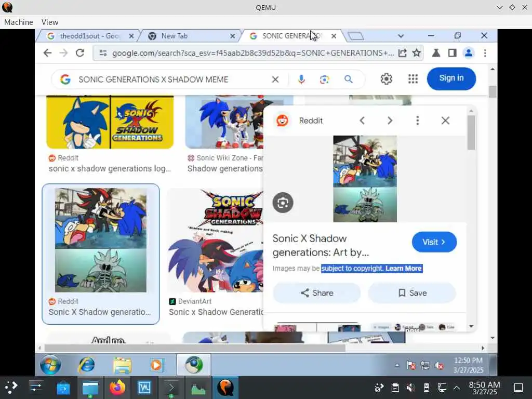Open the host clipboard tray icon

click(395, 388)
